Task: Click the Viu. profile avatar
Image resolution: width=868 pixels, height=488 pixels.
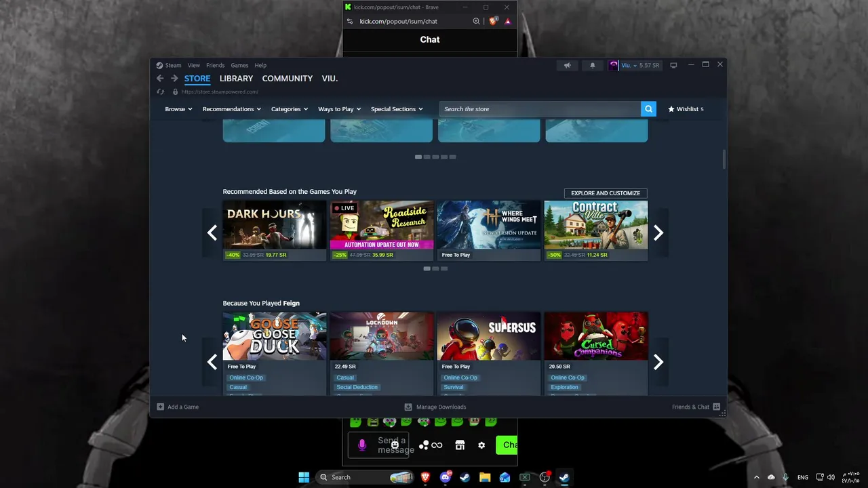Action: pos(614,65)
